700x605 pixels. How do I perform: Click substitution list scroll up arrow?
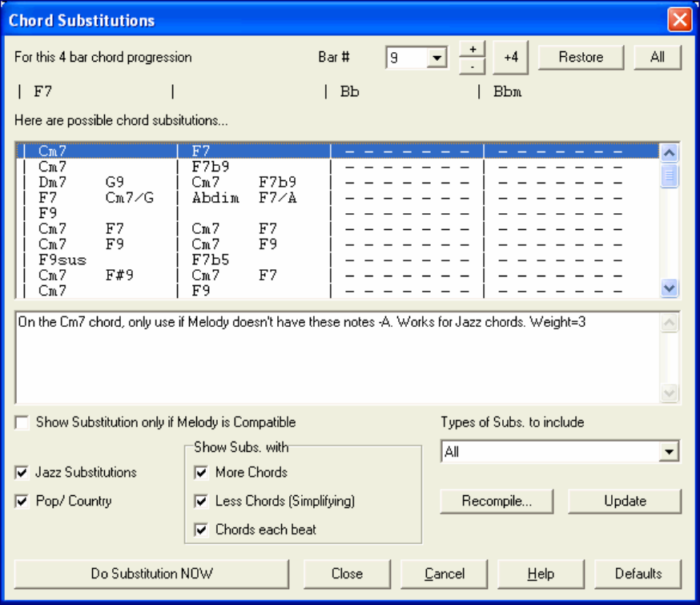tap(669, 153)
